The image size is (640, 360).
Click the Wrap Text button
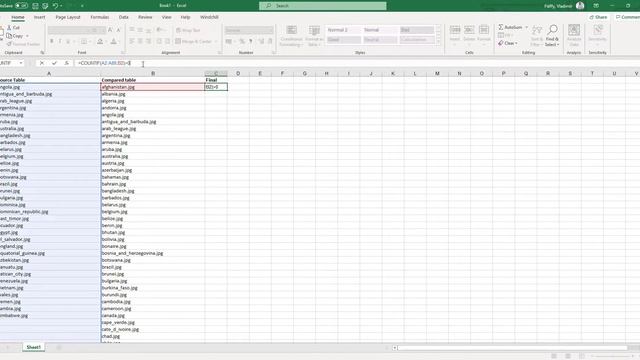(x=188, y=30)
